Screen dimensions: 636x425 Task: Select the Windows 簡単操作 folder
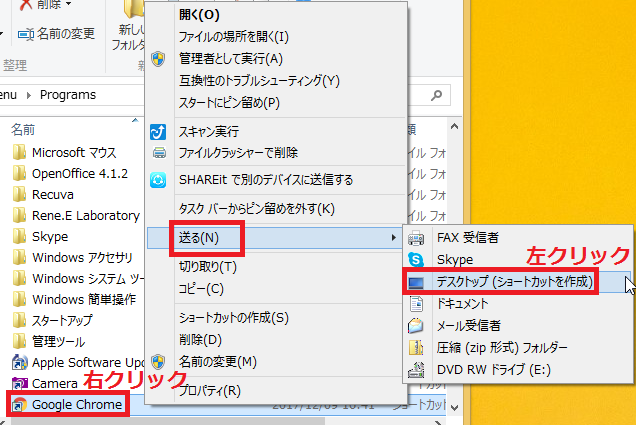click(74, 300)
